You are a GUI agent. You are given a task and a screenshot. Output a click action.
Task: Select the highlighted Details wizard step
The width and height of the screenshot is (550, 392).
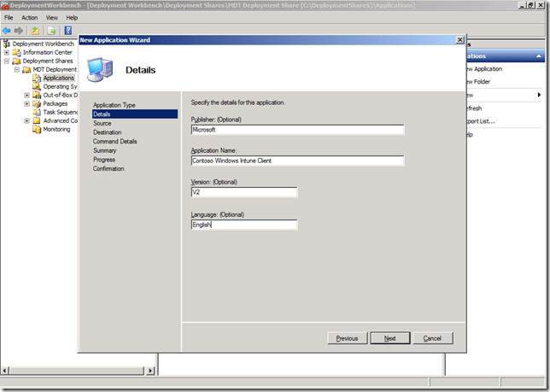pos(135,114)
